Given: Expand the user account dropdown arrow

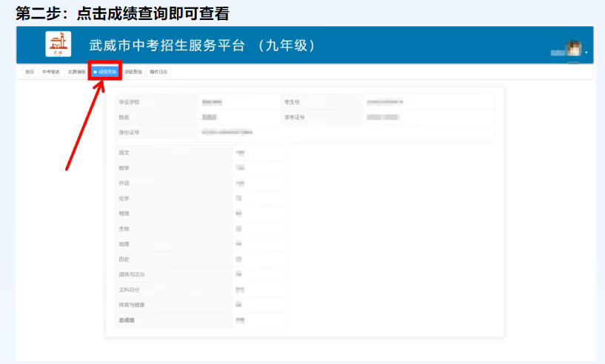Looking at the screenshot, I should tap(586, 53).
